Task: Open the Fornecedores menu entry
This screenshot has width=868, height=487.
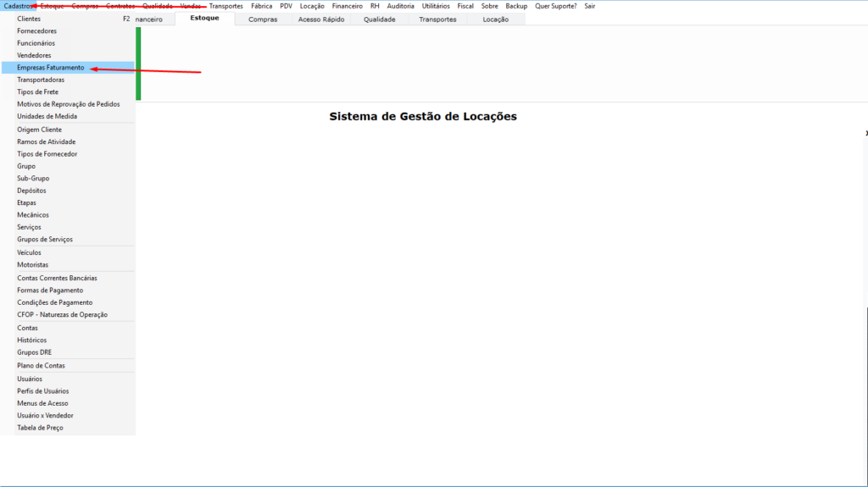Action: (37, 31)
